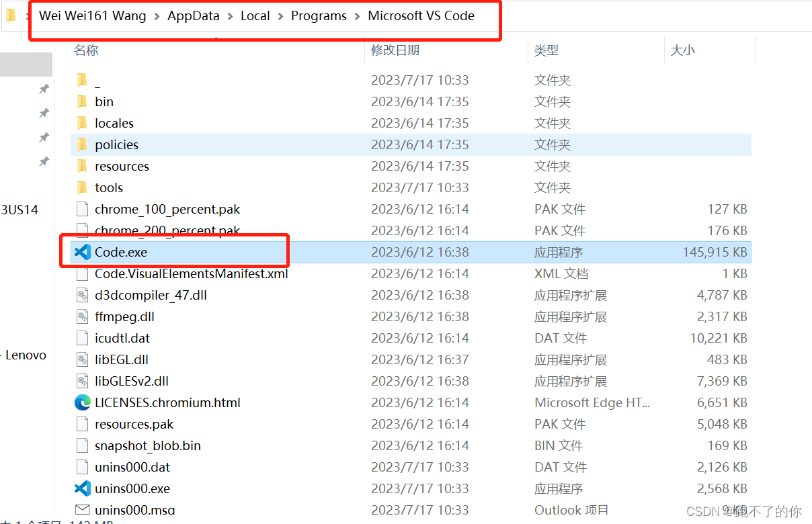This screenshot has width=812, height=524.
Task: Expand the chevron after AppData in the path
Action: (x=230, y=16)
